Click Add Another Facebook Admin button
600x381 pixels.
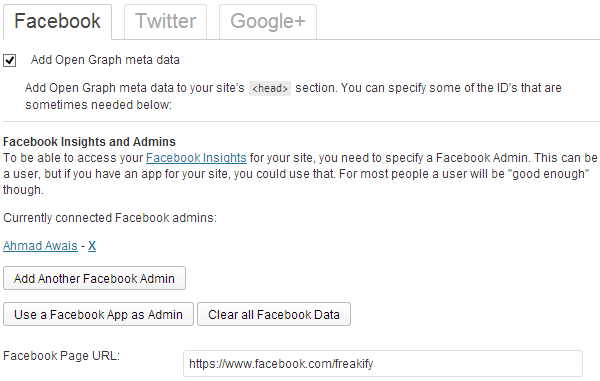coord(95,278)
